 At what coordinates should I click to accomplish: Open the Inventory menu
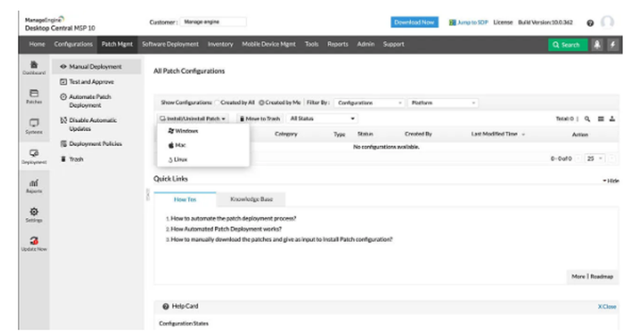[x=220, y=44]
